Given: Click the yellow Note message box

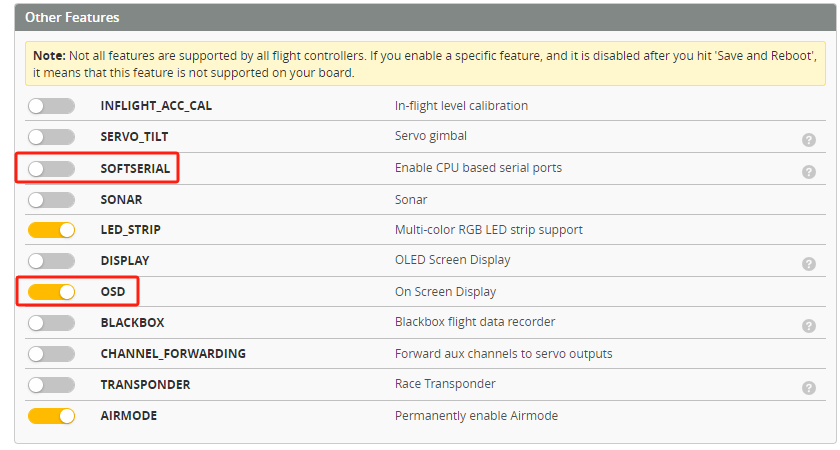Looking at the screenshot, I should pos(420,63).
